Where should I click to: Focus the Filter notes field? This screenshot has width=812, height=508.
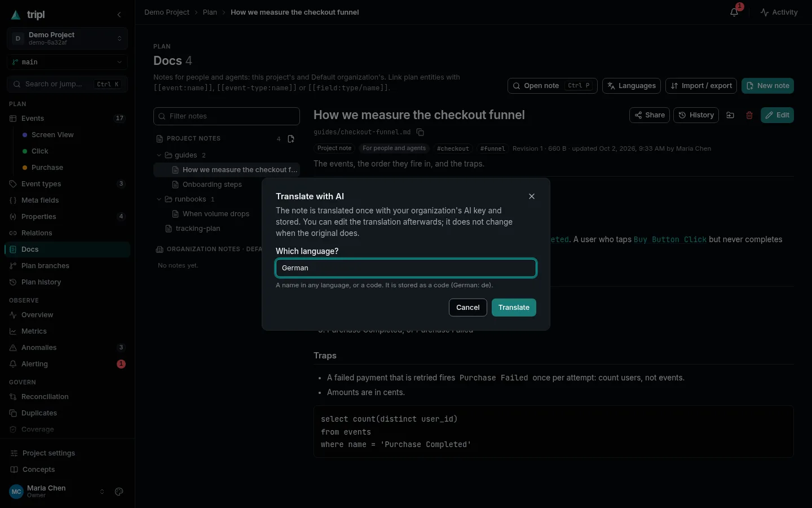pos(227,116)
